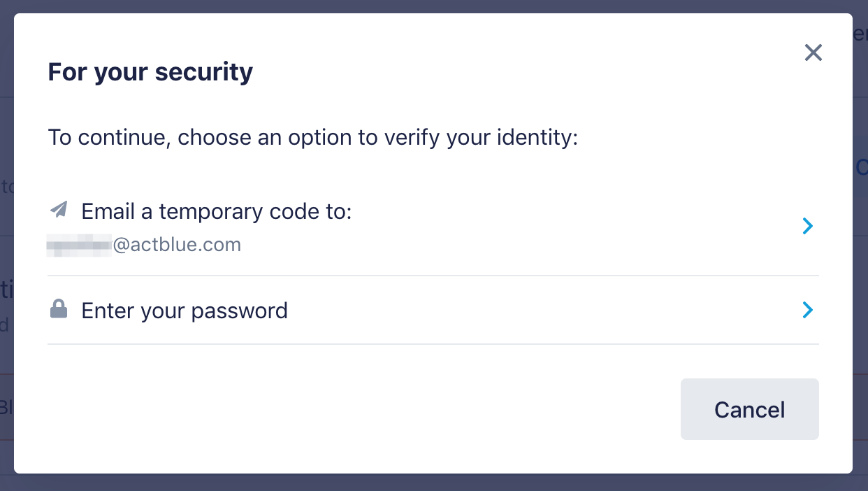Click the dimmed backdrop right of the dialog
This screenshot has height=491, width=868.
click(x=860, y=280)
